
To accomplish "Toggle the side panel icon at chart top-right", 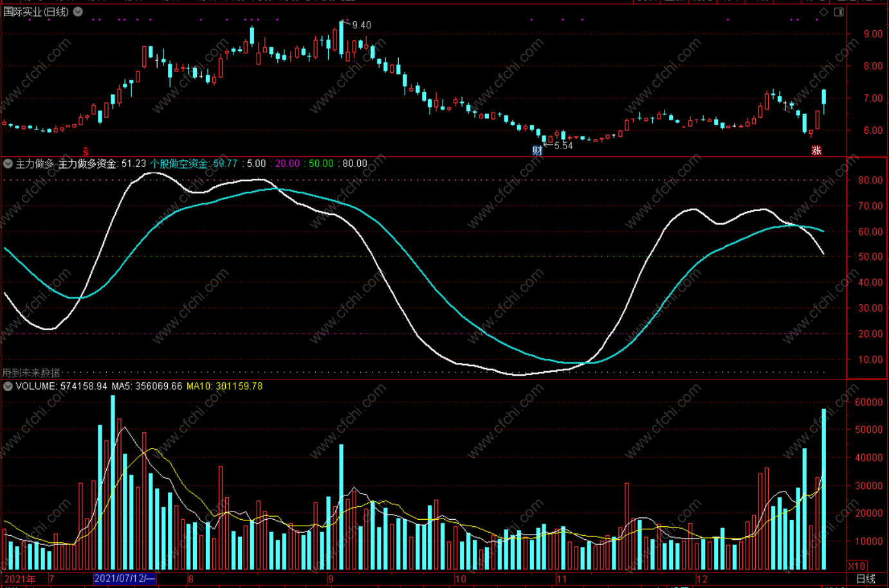I will coord(839,12).
